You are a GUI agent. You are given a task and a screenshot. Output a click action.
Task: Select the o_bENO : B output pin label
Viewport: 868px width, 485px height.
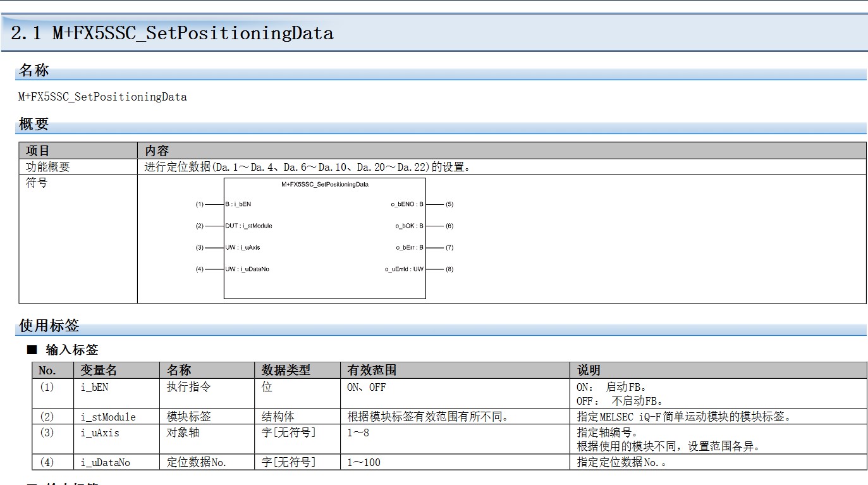[407, 204]
